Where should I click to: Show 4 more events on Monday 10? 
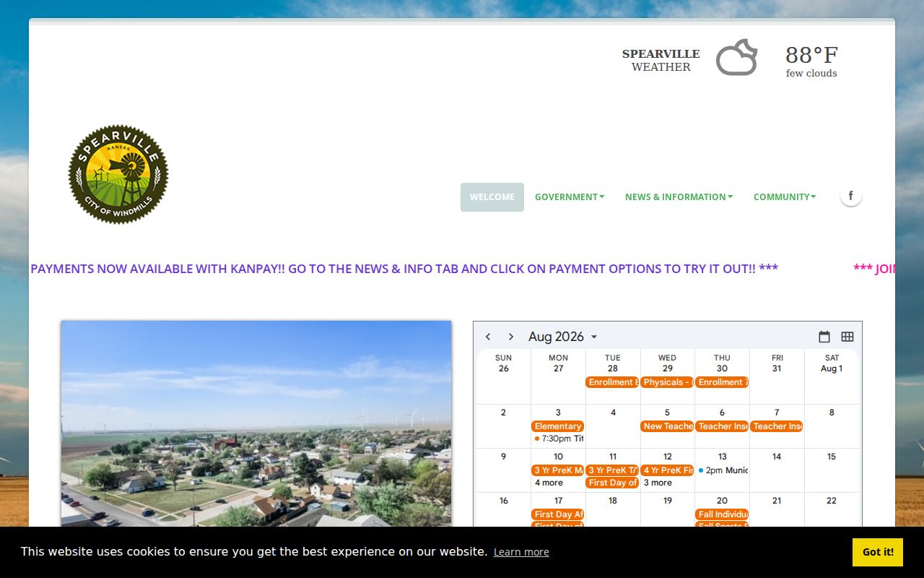pos(549,483)
